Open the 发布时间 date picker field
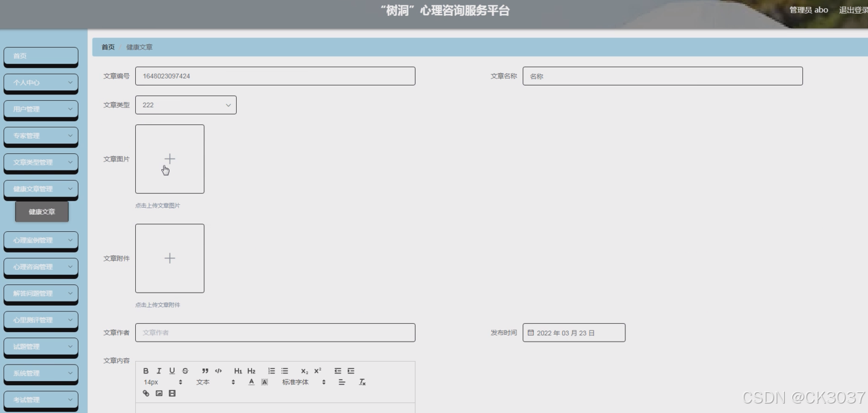 [574, 332]
